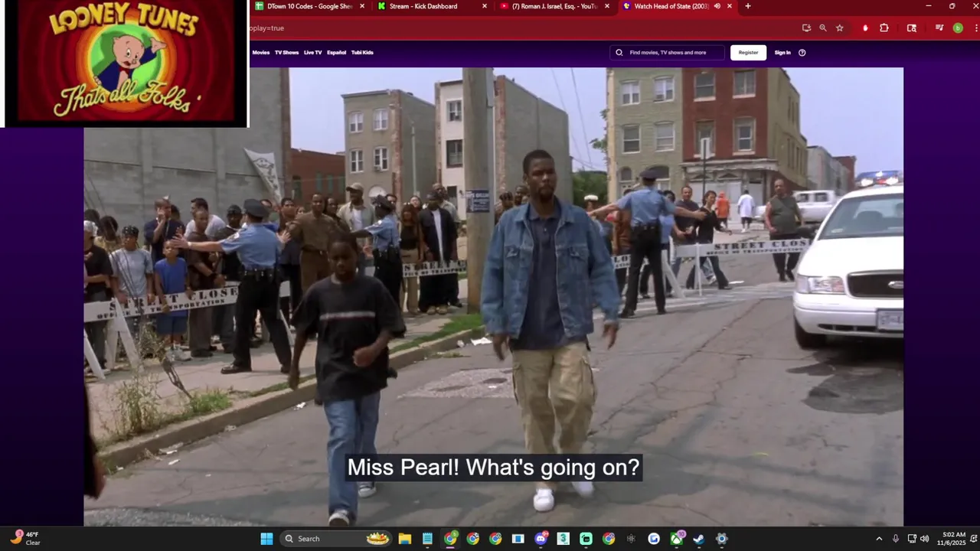The height and width of the screenshot is (551, 980).
Task: Close the DTown 10 Codes tab
Action: click(x=362, y=6)
